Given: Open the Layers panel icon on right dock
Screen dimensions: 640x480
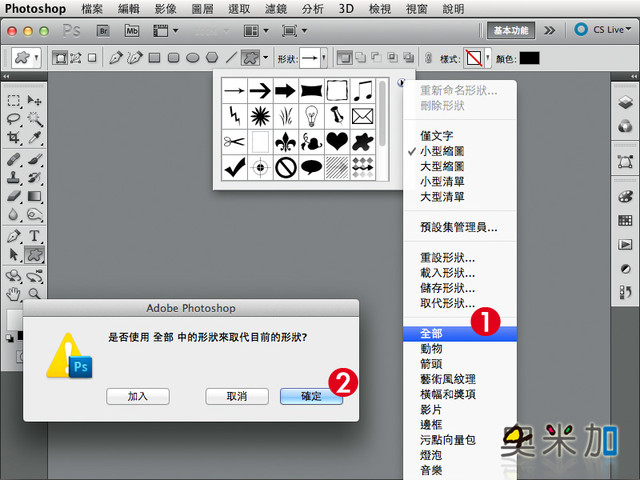Looking at the screenshot, I should point(625,102).
